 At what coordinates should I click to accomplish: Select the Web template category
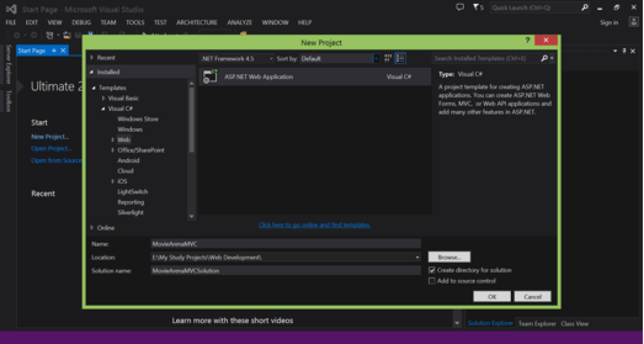click(124, 140)
